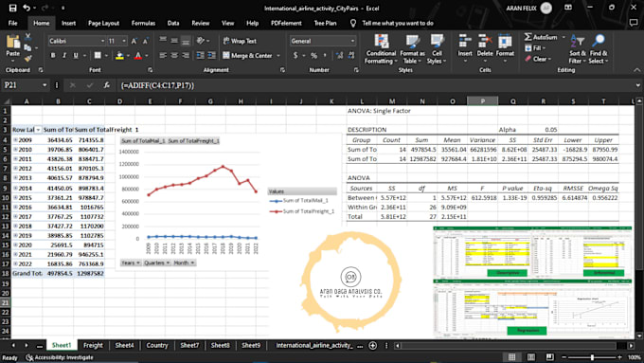Increase font size with the large A
Image resolution: width=644 pixels, height=363 pixels.
pos(134,41)
